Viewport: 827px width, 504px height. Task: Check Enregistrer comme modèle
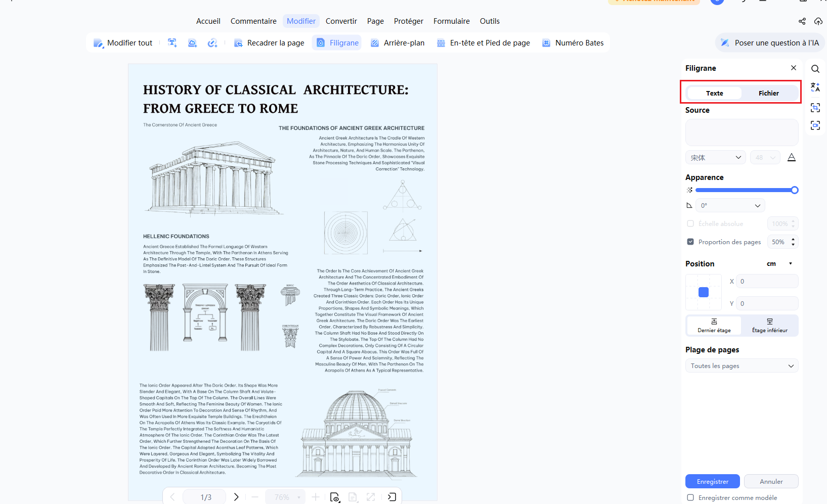pos(690,497)
